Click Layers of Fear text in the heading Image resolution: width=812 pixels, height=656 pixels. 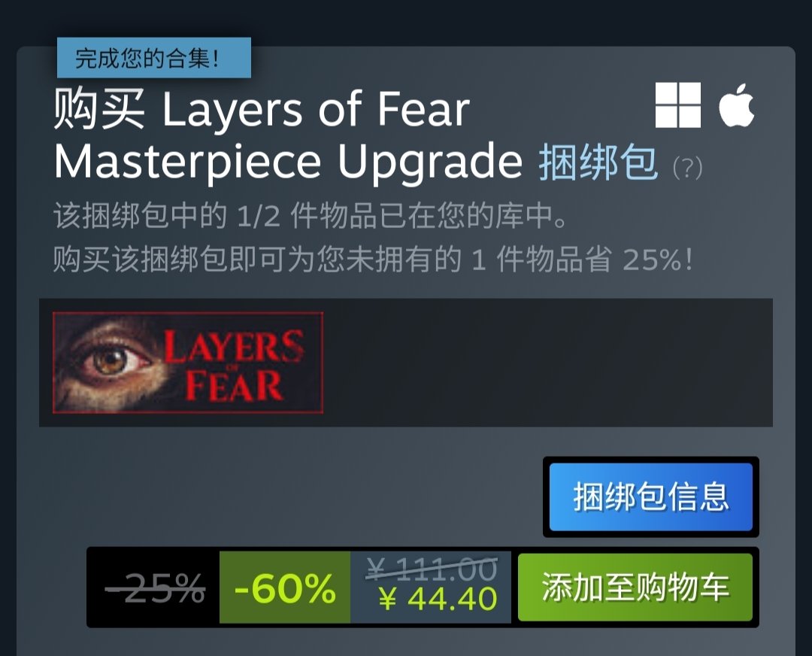(317, 109)
